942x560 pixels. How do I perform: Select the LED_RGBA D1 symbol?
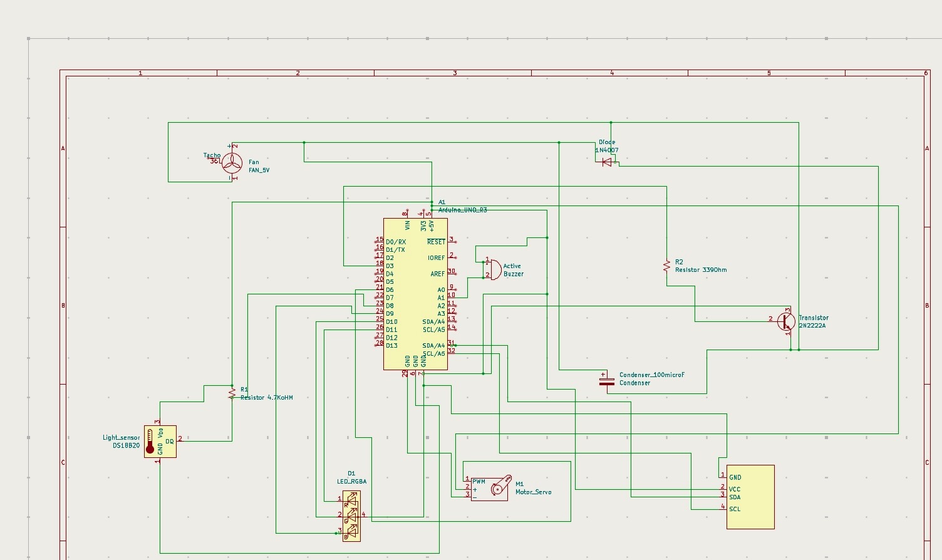[x=351, y=516]
